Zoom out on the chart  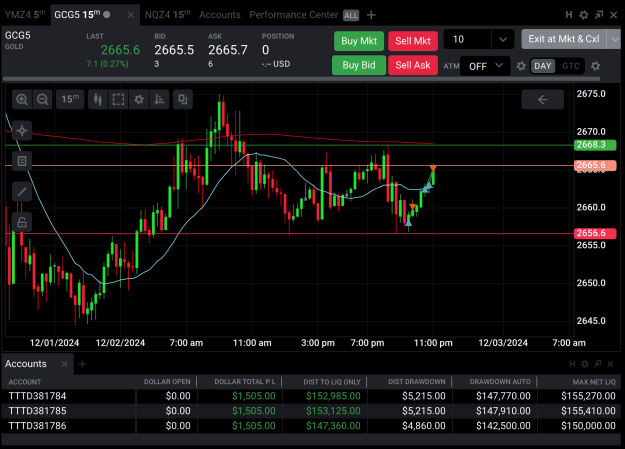click(x=43, y=99)
